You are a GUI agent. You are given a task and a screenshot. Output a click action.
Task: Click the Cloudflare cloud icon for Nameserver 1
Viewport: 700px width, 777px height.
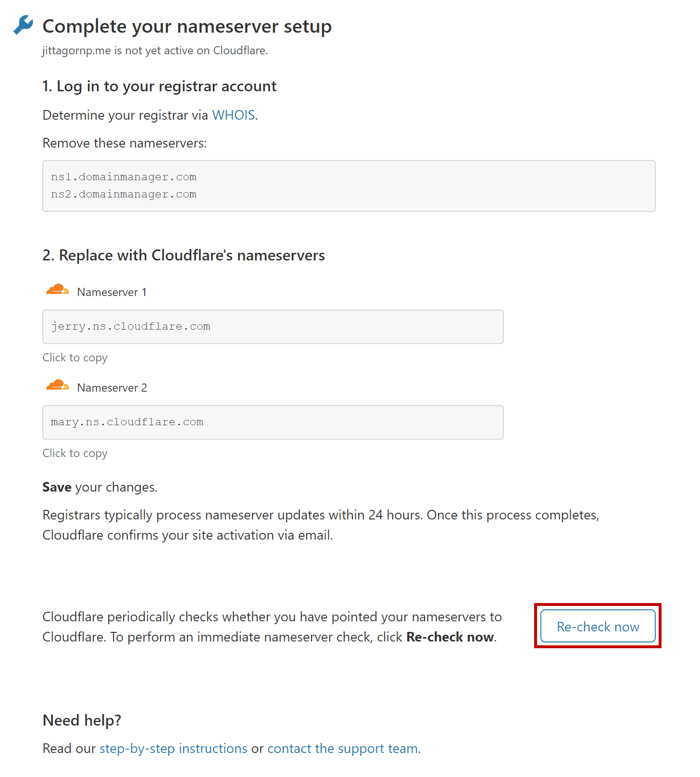pos(57,290)
